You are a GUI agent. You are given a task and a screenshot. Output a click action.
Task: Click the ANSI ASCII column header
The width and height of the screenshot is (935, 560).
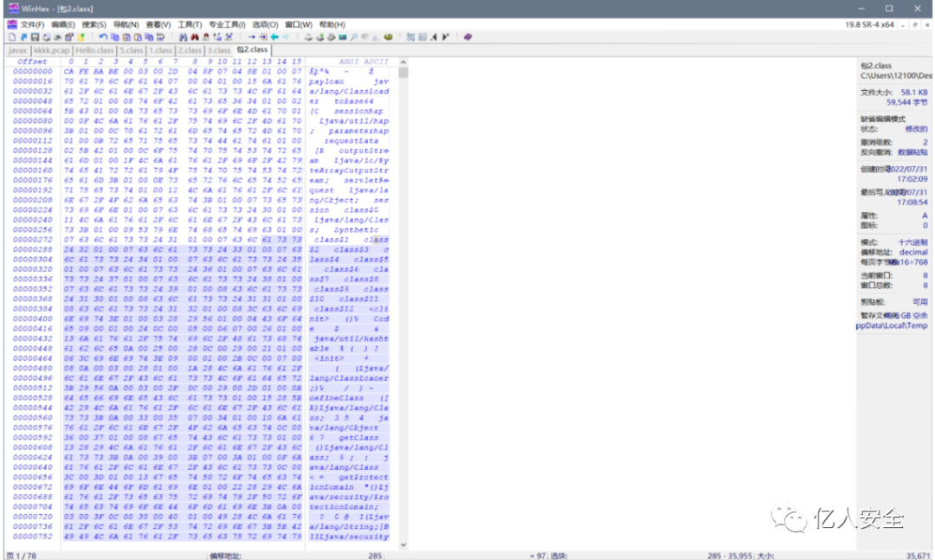tap(363, 61)
